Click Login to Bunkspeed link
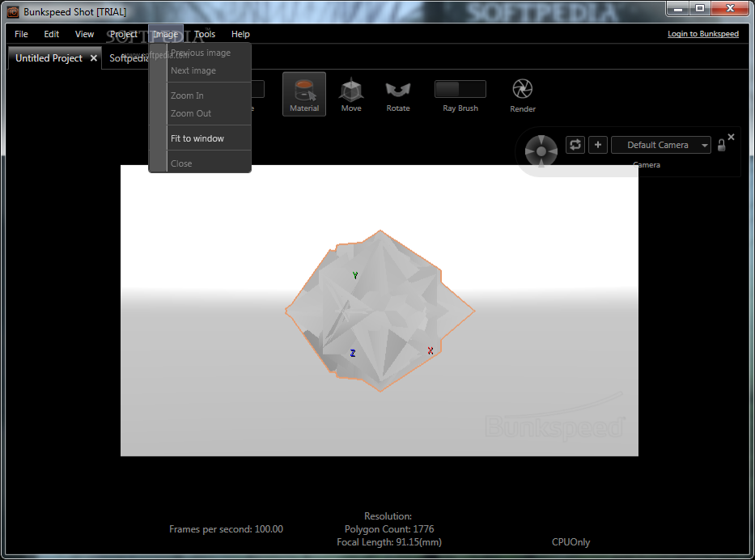Image resolution: width=755 pixels, height=560 pixels. 702,34
